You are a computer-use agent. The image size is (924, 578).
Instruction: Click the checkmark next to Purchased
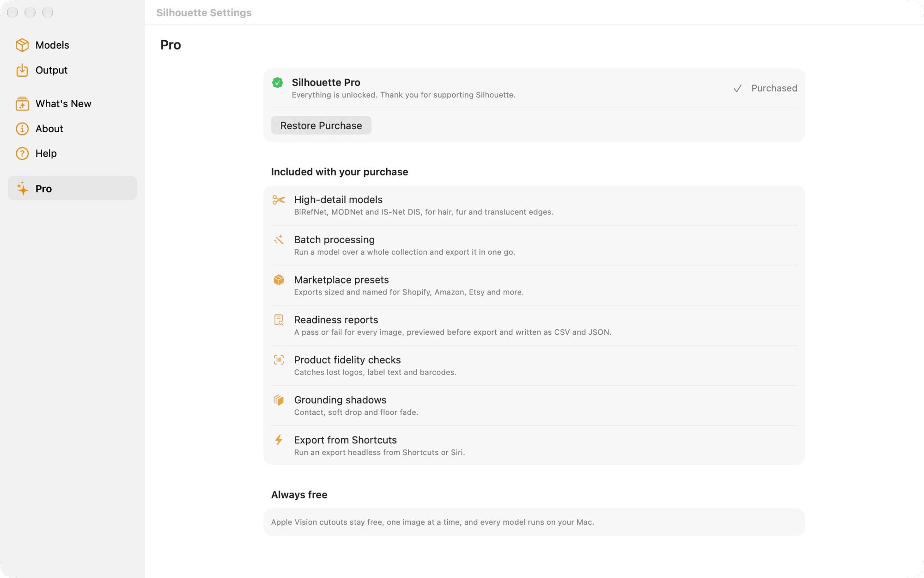738,88
